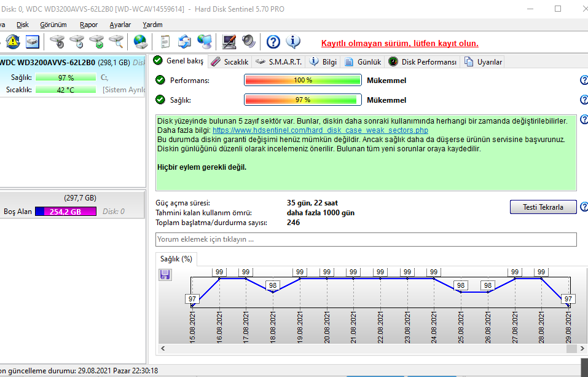The width and height of the screenshot is (588, 377).
Task: Open the disk with camera icon tool
Action: pos(57,41)
